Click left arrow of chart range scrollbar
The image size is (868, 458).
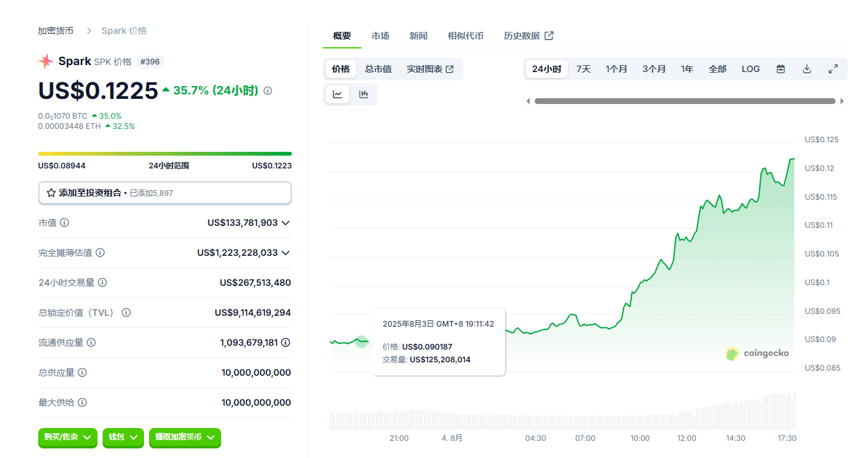tap(528, 101)
